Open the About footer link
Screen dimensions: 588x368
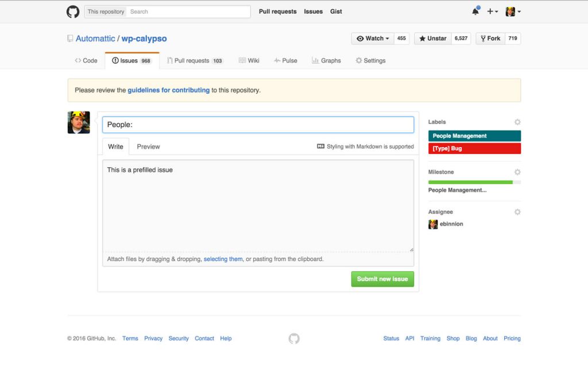tap(490, 338)
